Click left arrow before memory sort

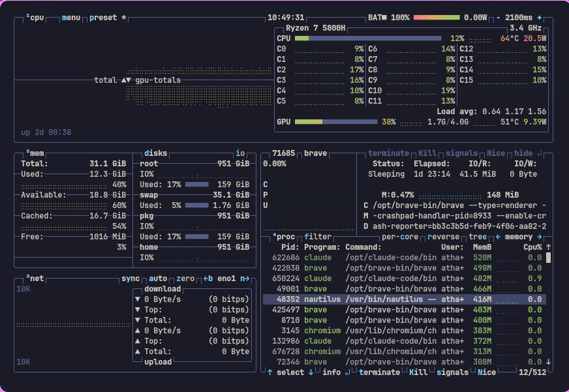click(499, 237)
